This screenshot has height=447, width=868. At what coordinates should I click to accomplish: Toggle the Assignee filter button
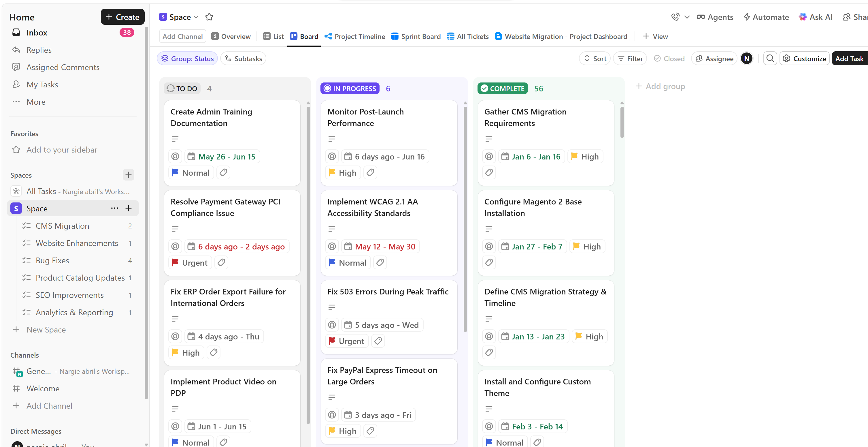(x=714, y=58)
